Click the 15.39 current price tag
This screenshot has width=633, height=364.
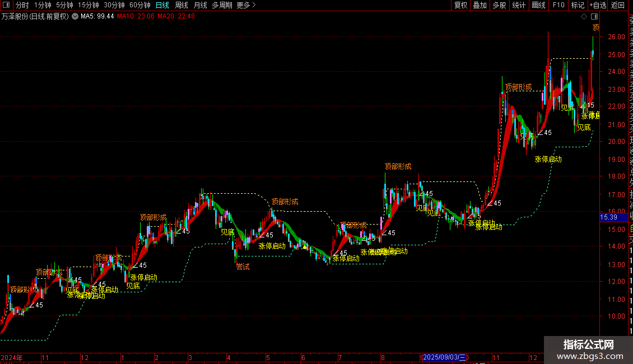(613, 217)
